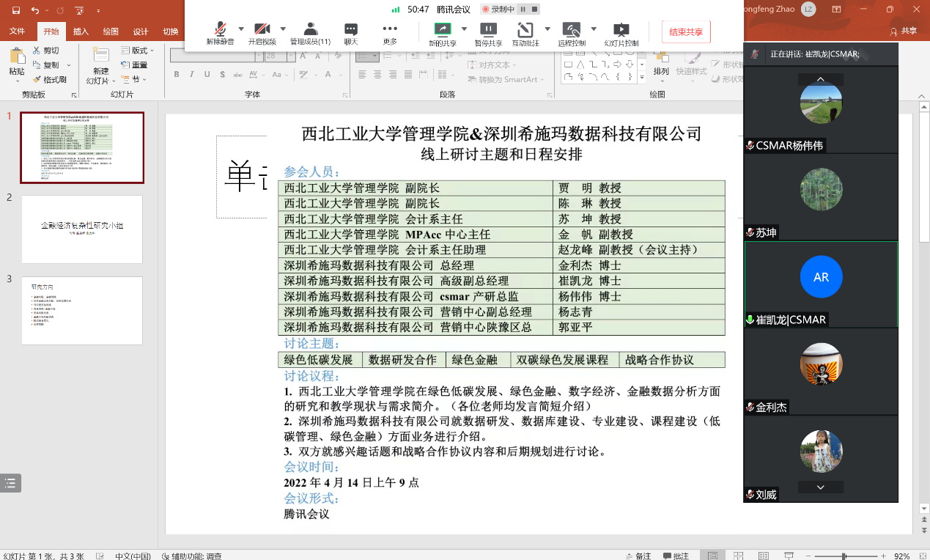Image resolution: width=930 pixels, height=560 pixels.
Task: Switch to the 插入 (Insert) ribbon tab
Action: (x=81, y=32)
